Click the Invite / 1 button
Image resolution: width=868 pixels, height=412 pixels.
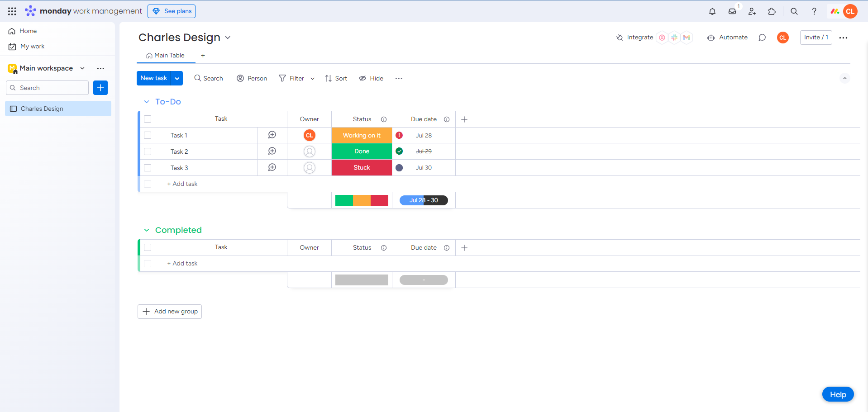tap(816, 38)
